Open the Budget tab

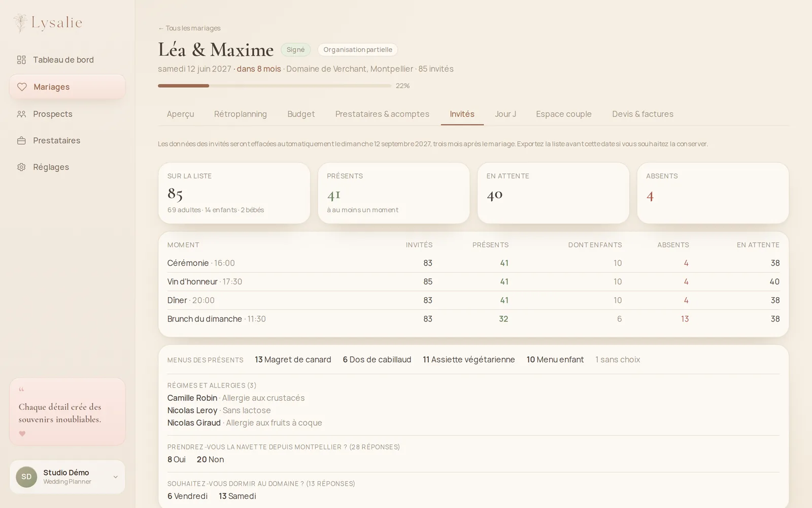pyautogui.click(x=301, y=114)
